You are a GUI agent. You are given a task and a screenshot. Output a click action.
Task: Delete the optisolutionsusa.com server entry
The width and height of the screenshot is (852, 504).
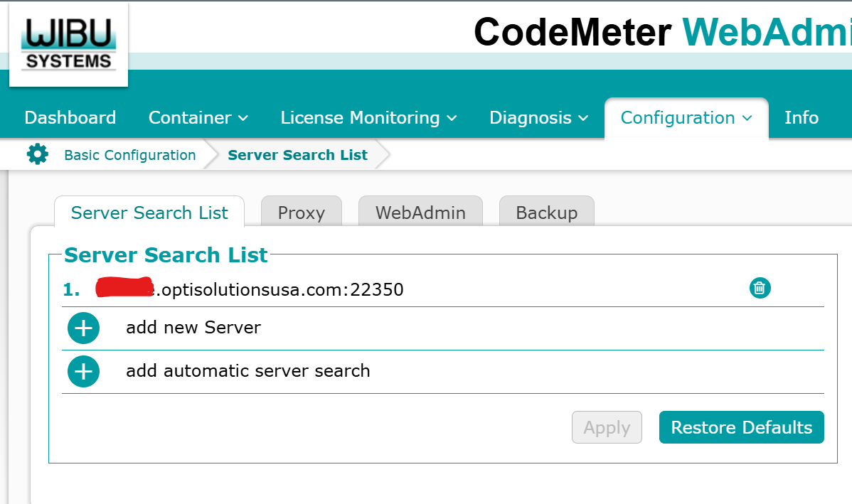[760, 288]
